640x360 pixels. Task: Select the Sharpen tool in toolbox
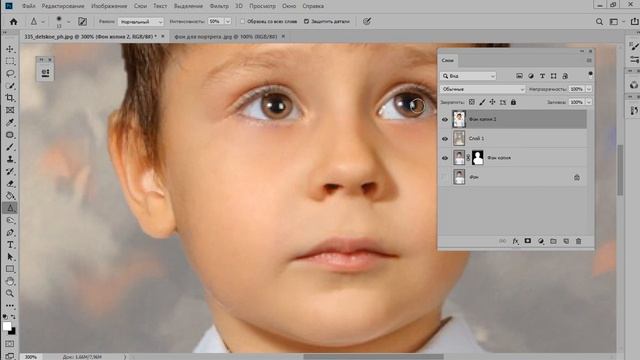point(10,208)
